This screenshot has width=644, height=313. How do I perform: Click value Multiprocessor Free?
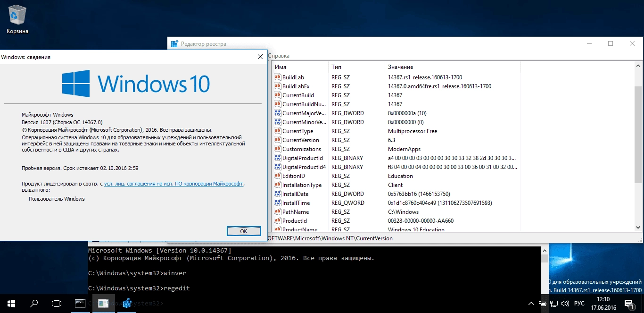click(412, 131)
